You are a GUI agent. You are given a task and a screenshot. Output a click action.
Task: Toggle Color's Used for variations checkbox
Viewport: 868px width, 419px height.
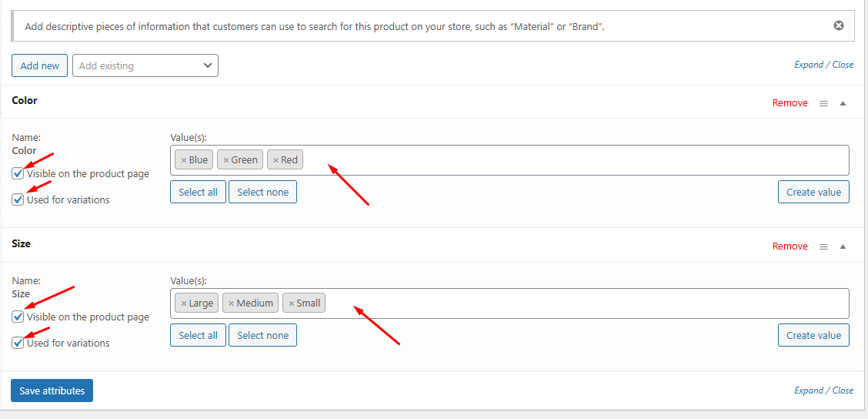point(18,200)
